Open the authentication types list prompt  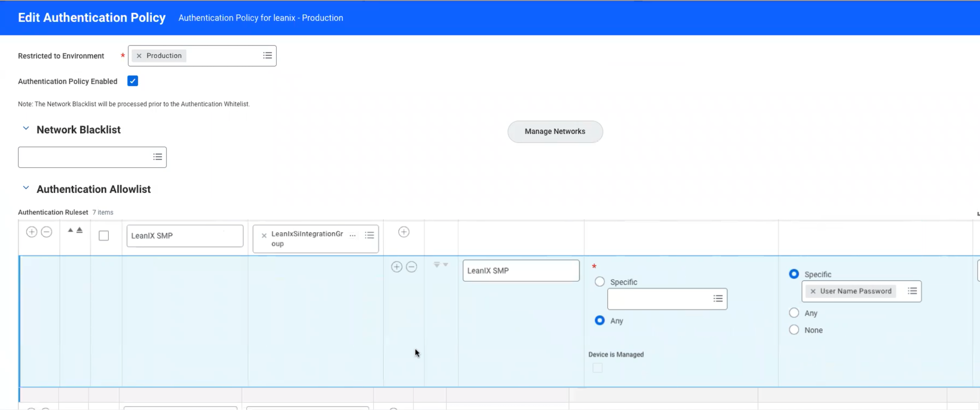coord(912,291)
